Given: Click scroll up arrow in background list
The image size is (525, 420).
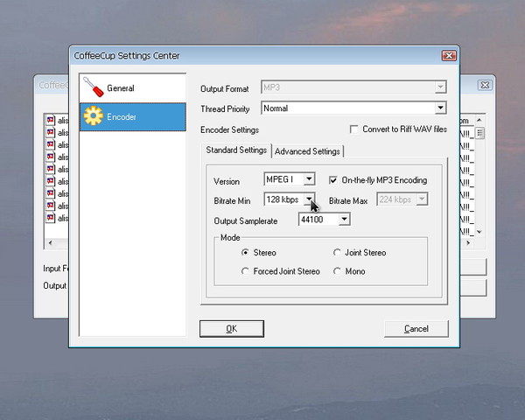Looking at the screenshot, I should pyautogui.click(x=479, y=120).
